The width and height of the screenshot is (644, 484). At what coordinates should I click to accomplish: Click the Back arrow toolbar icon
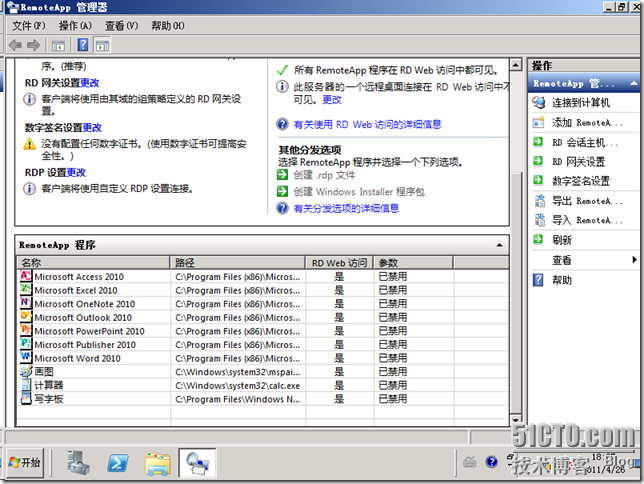(16, 45)
